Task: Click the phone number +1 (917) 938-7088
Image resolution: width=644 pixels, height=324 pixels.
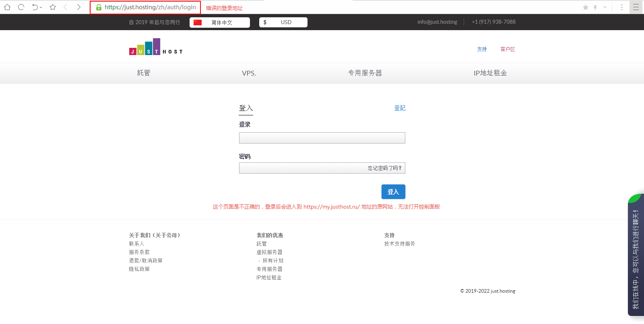Action: 493,22
